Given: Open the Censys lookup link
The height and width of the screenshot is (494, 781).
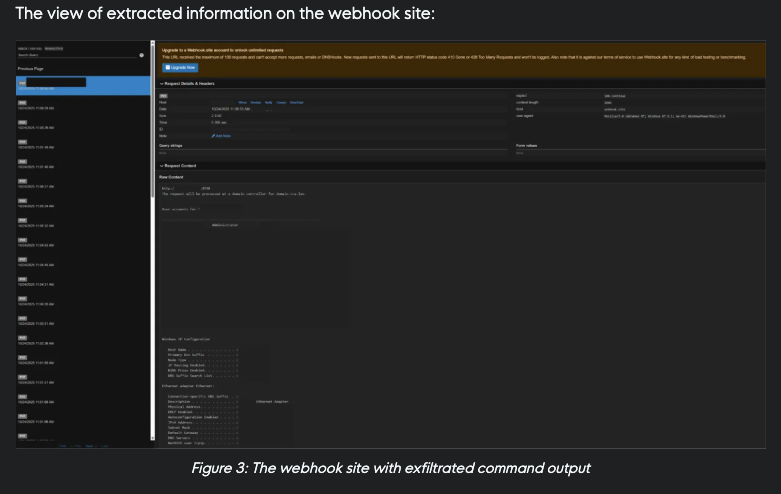Looking at the screenshot, I should [281, 103].
